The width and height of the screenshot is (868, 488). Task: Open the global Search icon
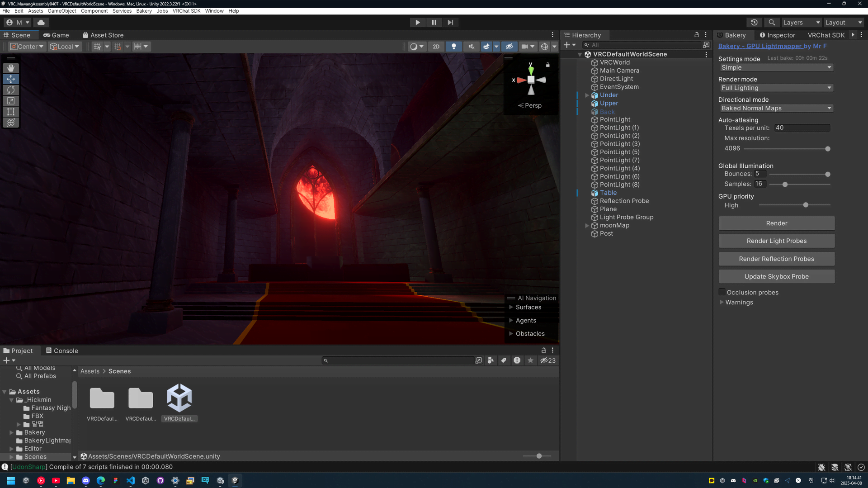(772, 22)
